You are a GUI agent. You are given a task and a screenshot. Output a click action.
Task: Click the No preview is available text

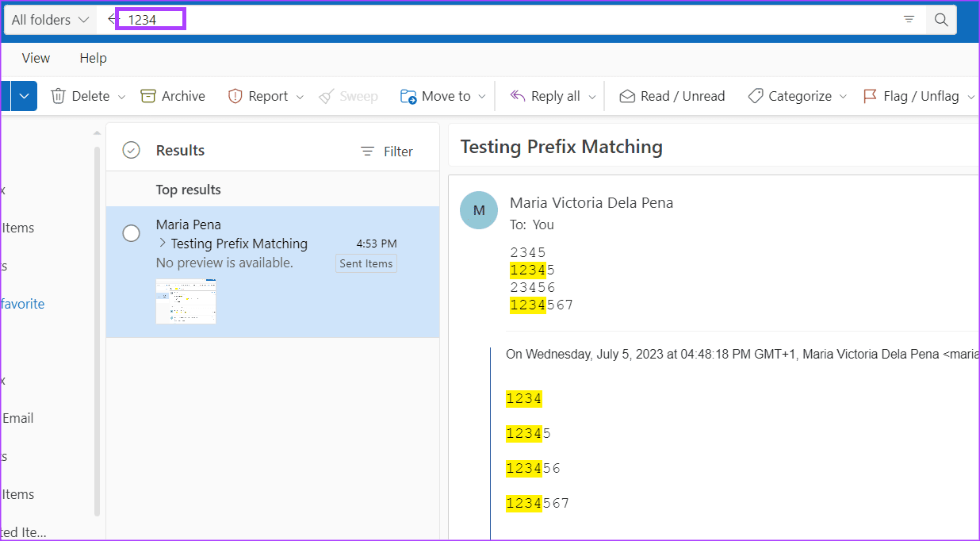click(x=224, y=263)
